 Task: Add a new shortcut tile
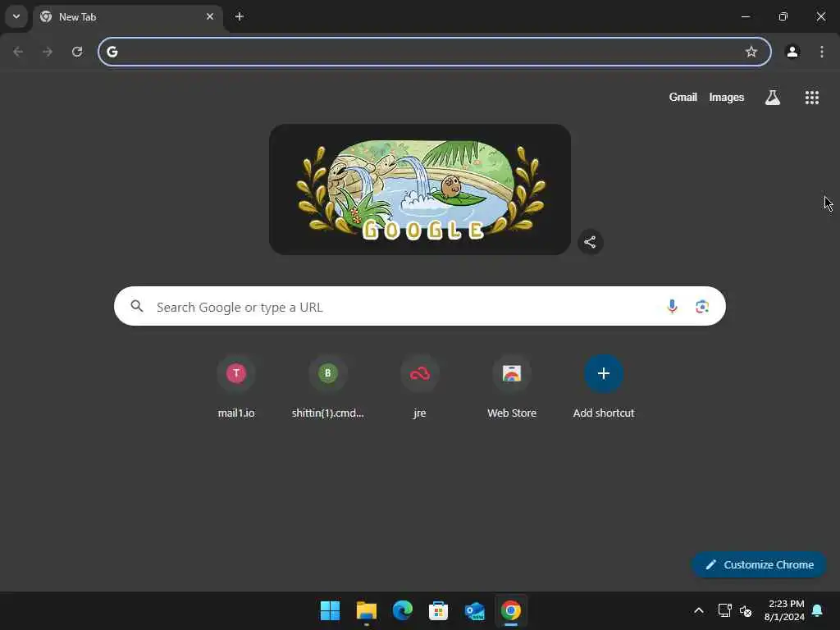(604, 387)
